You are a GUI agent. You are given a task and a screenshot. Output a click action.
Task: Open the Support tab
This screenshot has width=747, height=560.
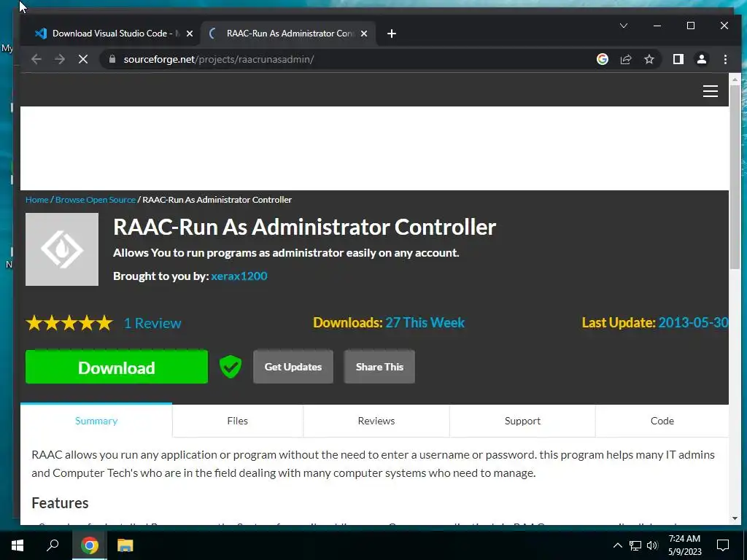pos(522,421)
